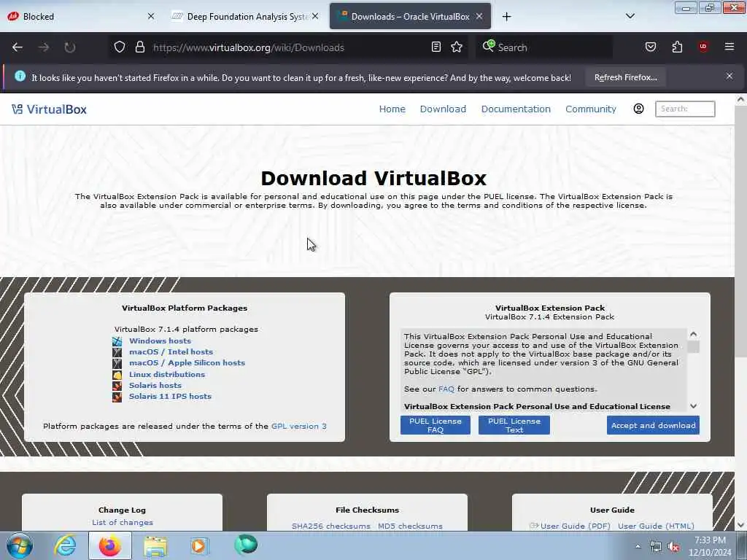Click the VirtualBox site search field
The image size is (747, 560).
[x=685, y=109]
